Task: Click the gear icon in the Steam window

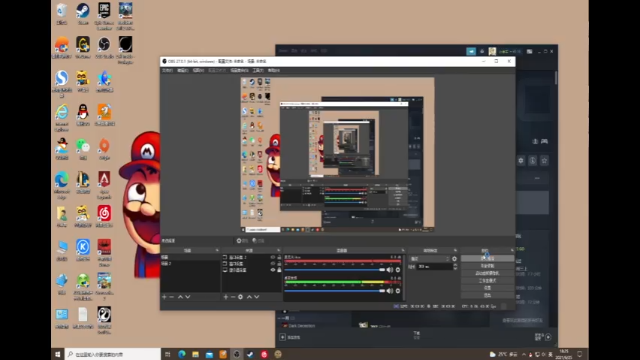Action: pos(521,161)
